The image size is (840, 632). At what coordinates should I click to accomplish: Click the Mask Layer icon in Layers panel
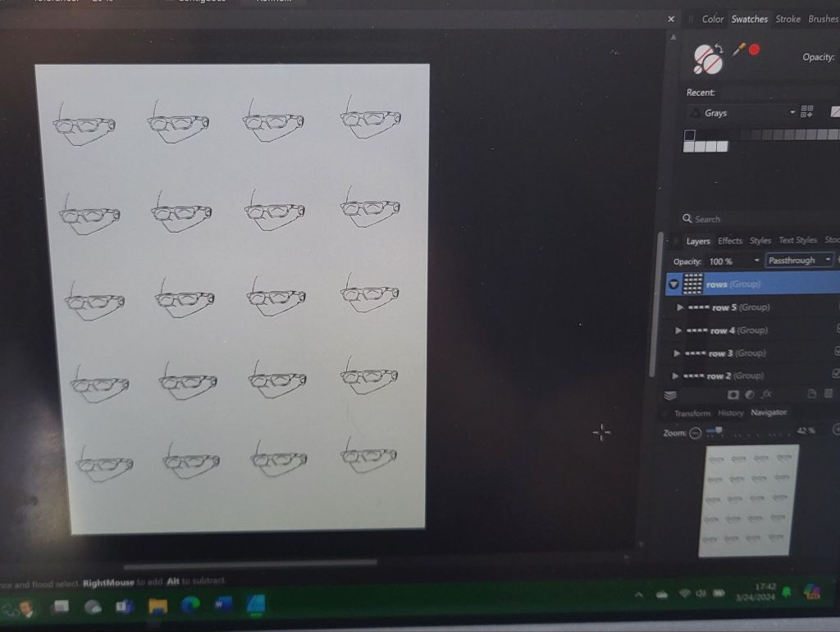[733, 395]
